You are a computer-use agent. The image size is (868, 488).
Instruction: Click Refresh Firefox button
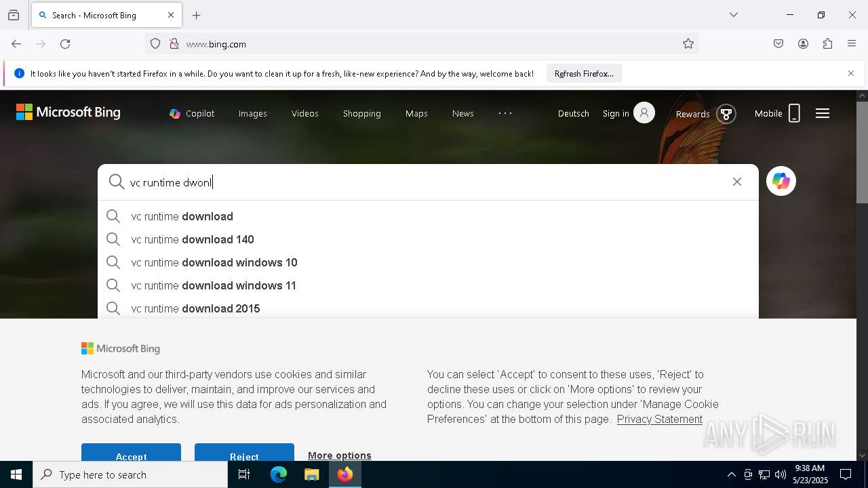584,73
